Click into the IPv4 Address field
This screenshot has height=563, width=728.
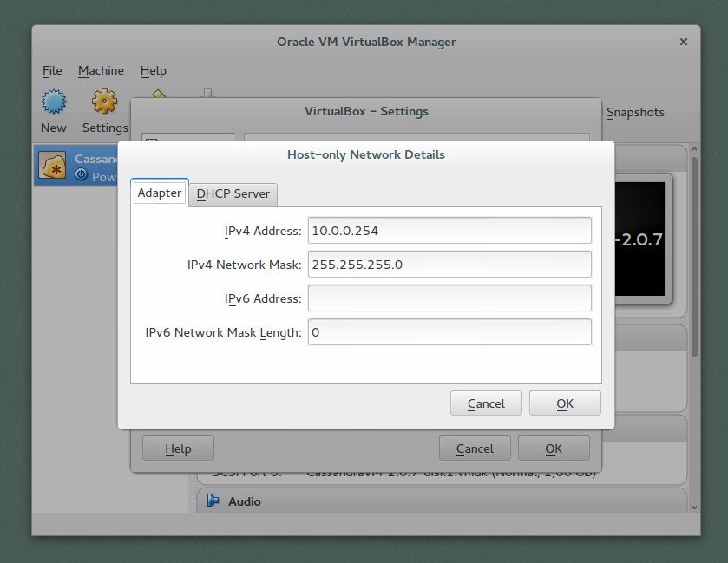click(449, 231)
